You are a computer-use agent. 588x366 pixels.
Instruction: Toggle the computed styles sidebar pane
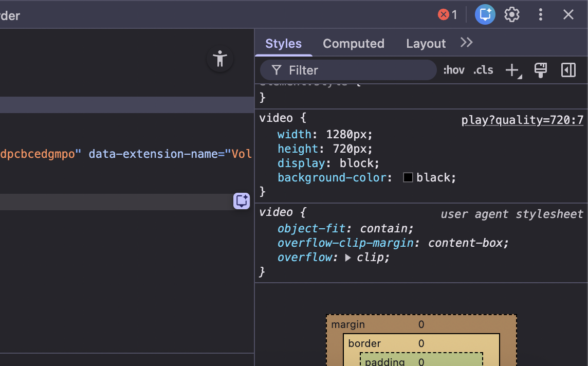click(568, 70)
